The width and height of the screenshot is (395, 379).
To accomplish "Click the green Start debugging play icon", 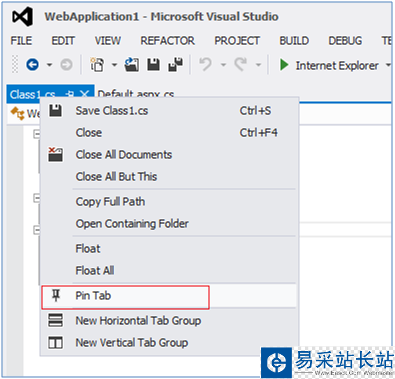I will pyautogui.click(x=284, y=65).
